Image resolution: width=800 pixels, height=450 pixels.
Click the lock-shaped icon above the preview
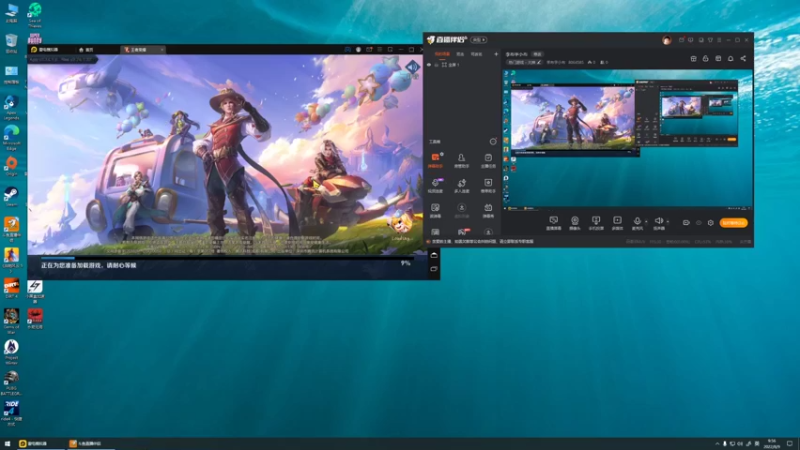tap(706, 59)
